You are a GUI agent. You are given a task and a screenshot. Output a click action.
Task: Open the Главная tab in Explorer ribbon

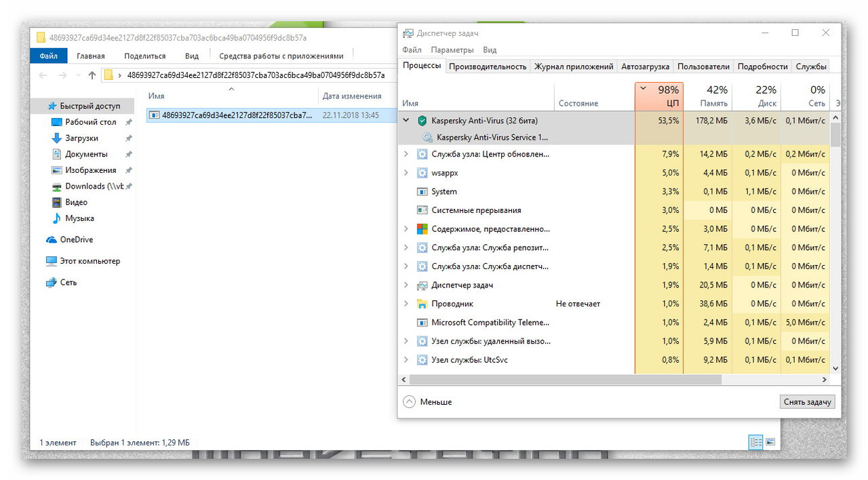pyautogui.click(x=91, y=56)
